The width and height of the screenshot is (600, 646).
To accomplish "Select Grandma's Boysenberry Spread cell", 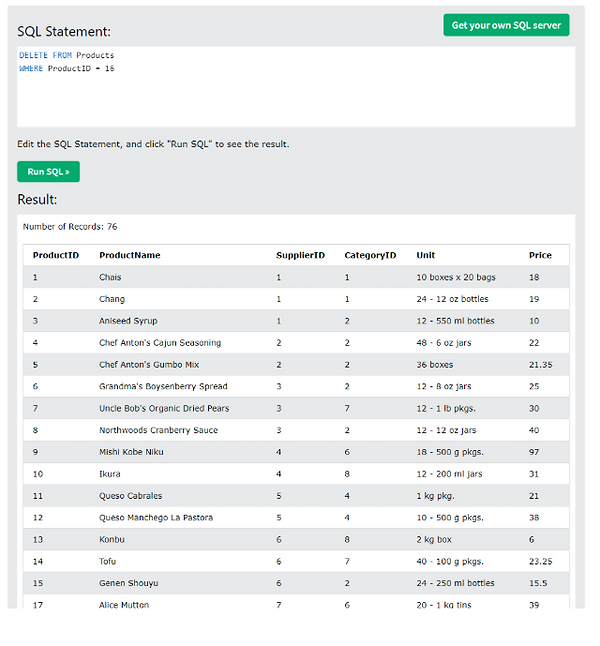I will click(163, 386).
